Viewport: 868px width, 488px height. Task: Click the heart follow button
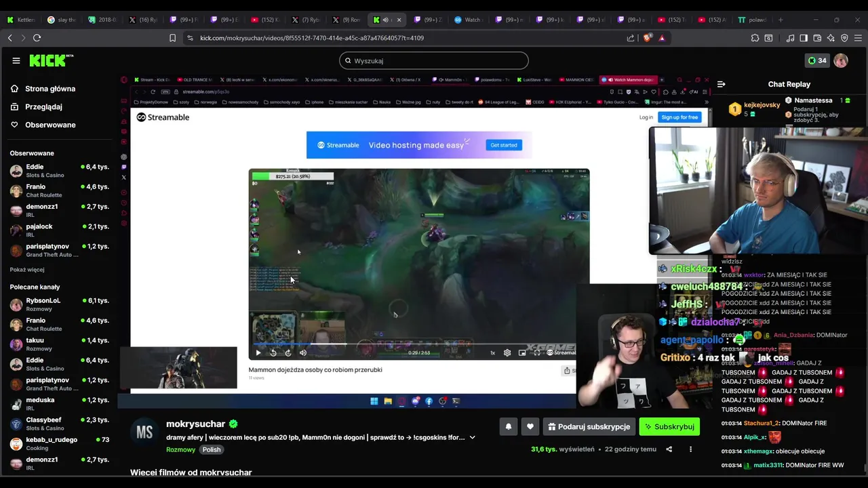(530, 426)
